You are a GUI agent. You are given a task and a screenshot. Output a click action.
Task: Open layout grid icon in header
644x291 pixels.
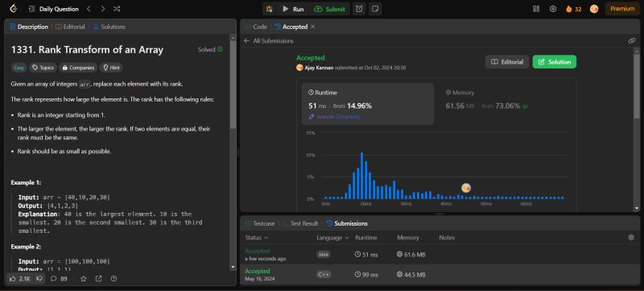coord(536,9)
